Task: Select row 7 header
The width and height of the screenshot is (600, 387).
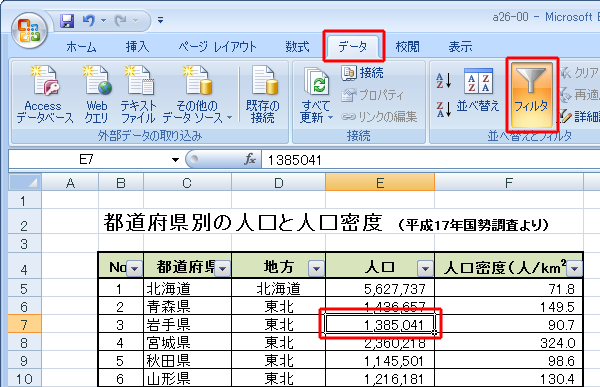Action: (x=24, y=325)
